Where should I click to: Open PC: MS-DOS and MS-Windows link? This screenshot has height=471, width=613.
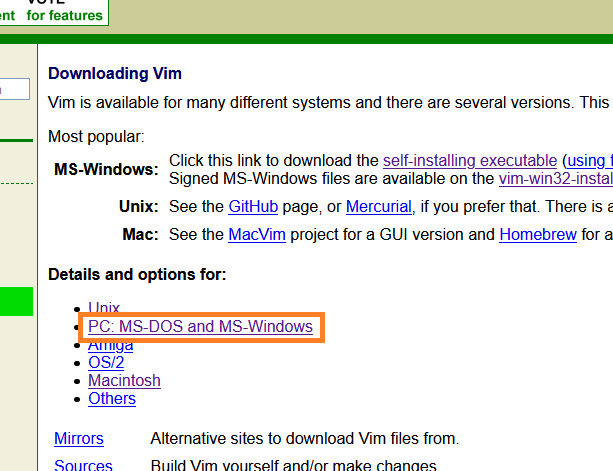click(200, 326)
